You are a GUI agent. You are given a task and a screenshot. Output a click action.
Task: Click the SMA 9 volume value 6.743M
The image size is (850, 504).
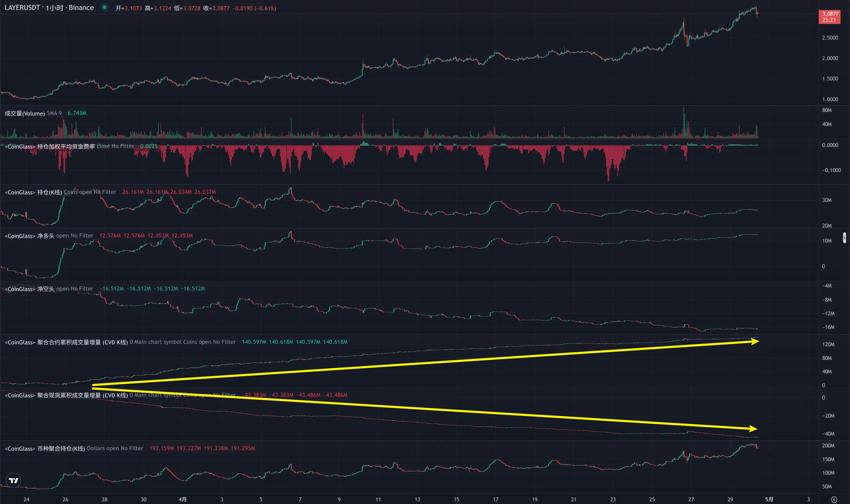77,113
